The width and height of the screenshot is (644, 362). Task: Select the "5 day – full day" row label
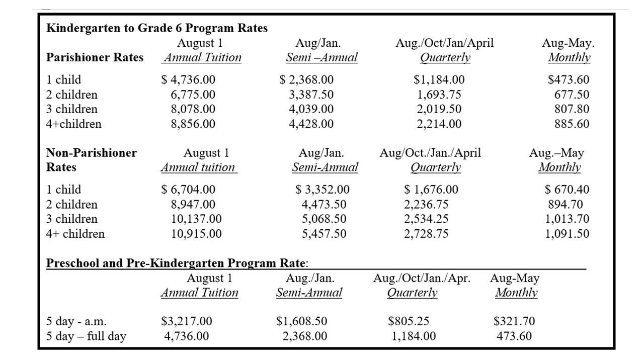86,336
